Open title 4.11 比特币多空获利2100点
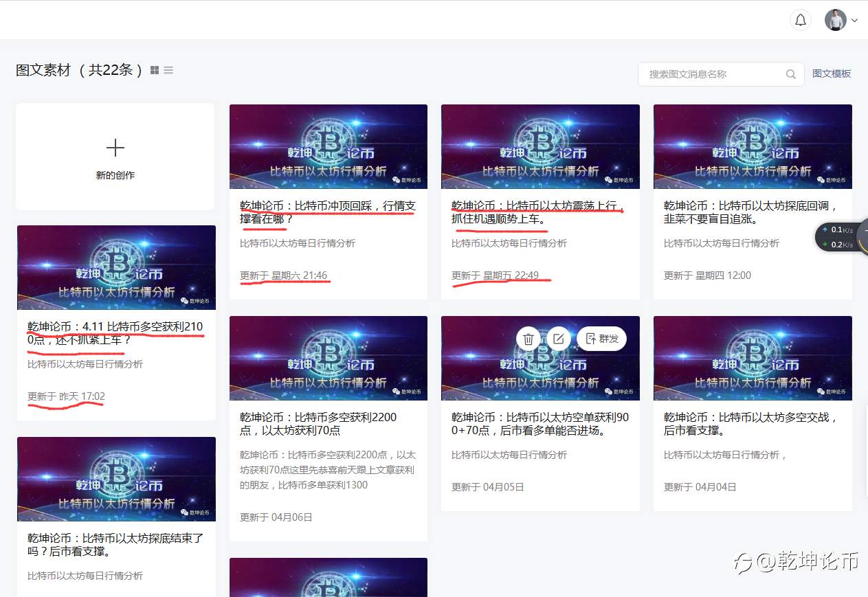 115,333
